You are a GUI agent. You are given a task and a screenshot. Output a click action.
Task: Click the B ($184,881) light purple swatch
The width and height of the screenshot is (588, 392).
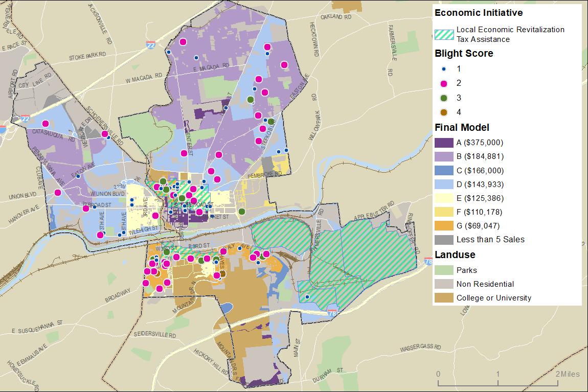(444, 157)
